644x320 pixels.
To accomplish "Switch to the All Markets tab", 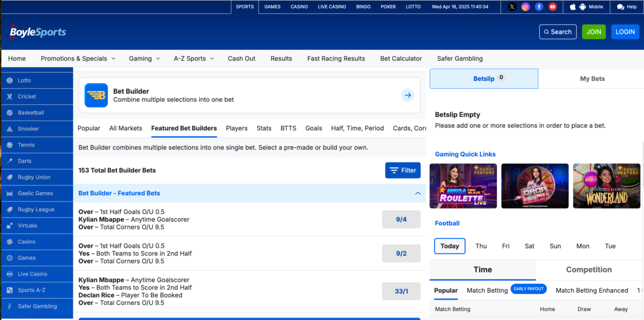I will pyautogui.click(x=126, y=128).
